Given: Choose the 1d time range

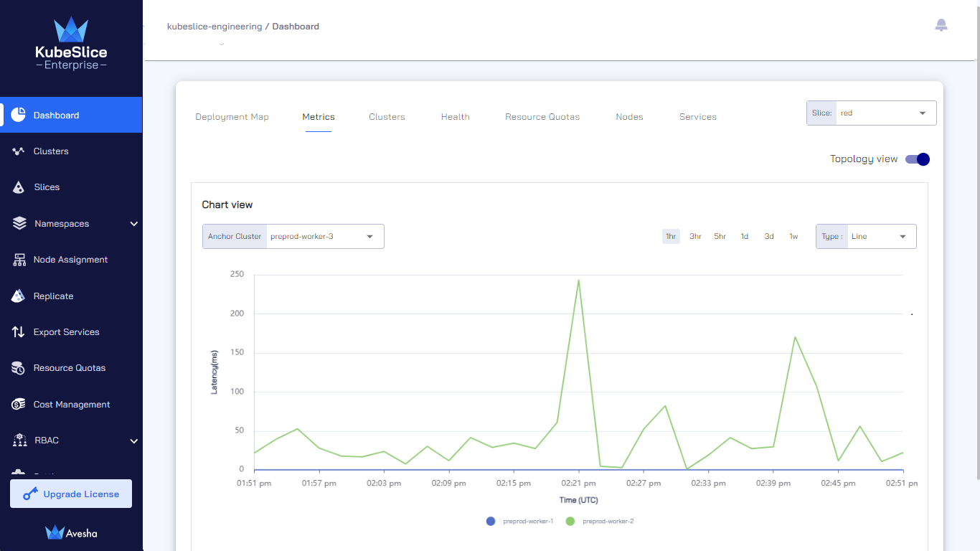Looking at the screenshot, I should [745, 237].
